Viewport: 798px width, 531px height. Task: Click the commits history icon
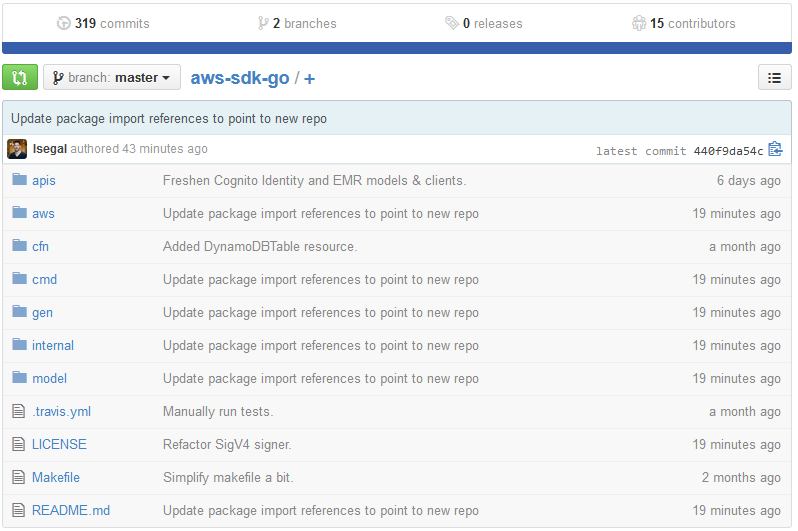(63, 23)
